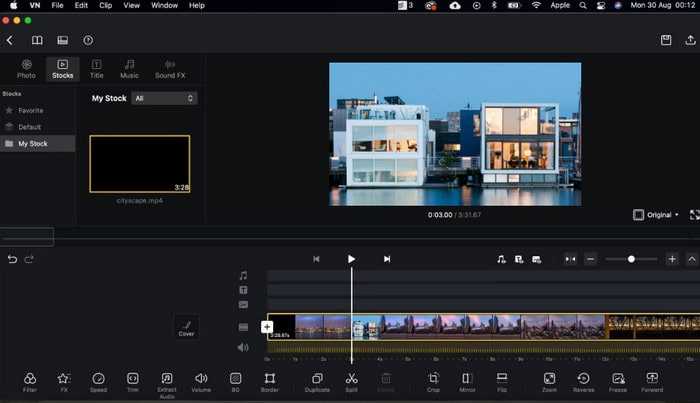Select the Trim tool
The width and height of the screenshot is (700, 403).
(133, 382)
